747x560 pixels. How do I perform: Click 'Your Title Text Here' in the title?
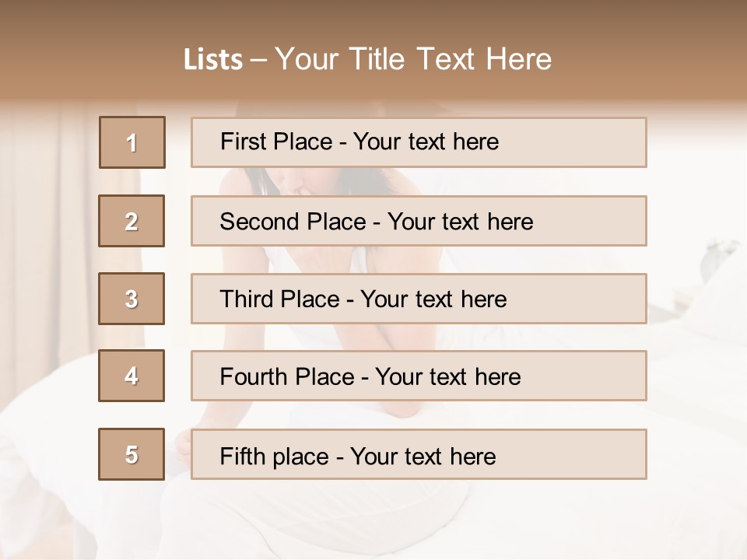tap(413, 60)
